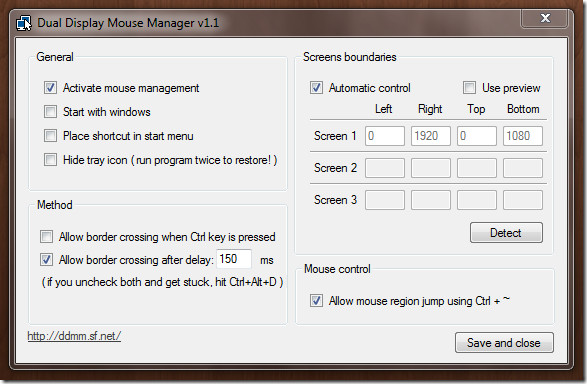Click the Detect button
The image size is (587, 384).
coord(506,232)
